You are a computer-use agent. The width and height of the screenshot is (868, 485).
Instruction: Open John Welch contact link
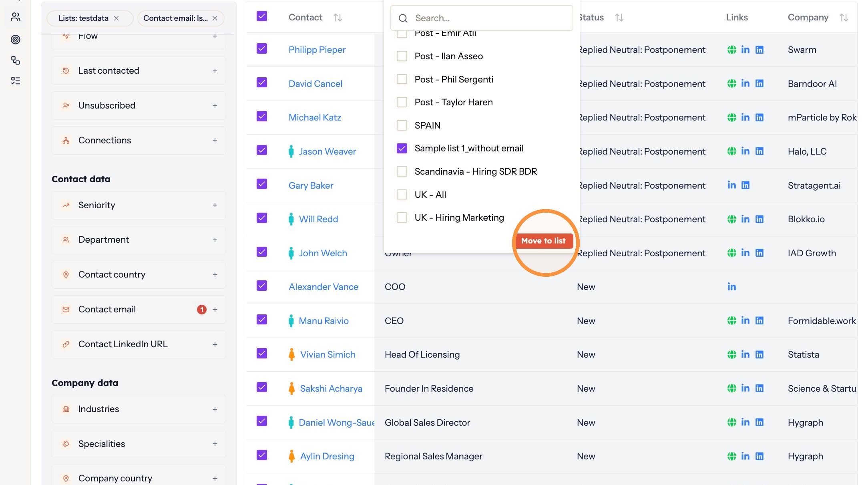(323, 253)
